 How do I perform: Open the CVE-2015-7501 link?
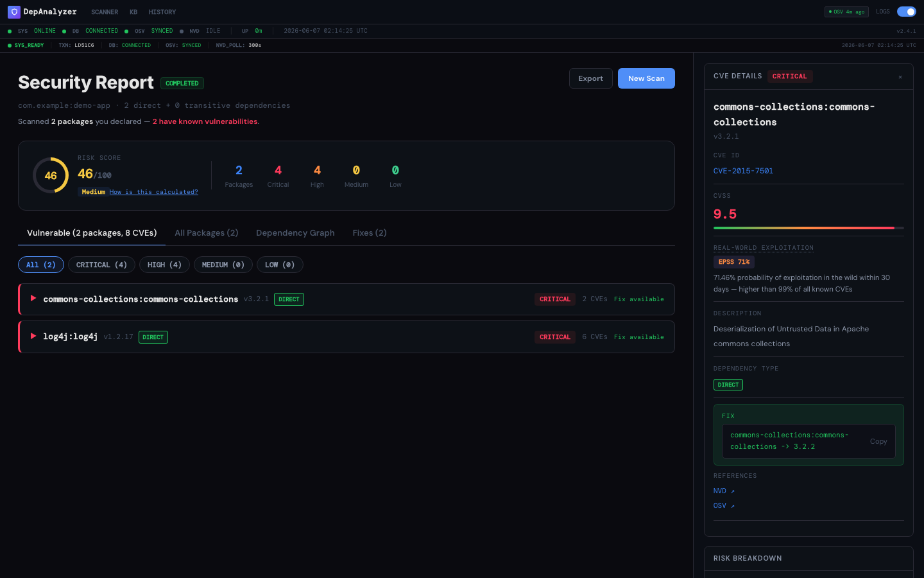(743, 171)
